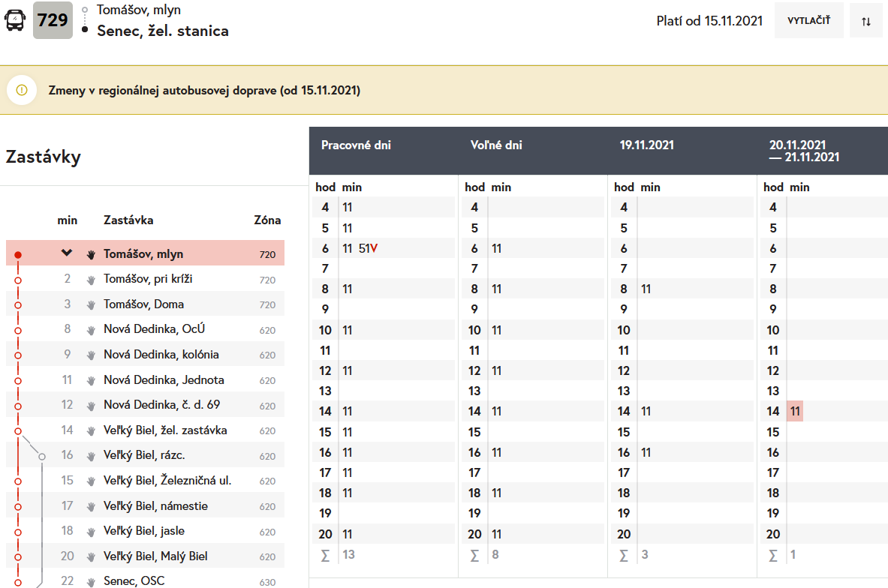Screen dimensions: 888x588
Task: Click the hand icon beside Senec, OSC
Action: 92,582
